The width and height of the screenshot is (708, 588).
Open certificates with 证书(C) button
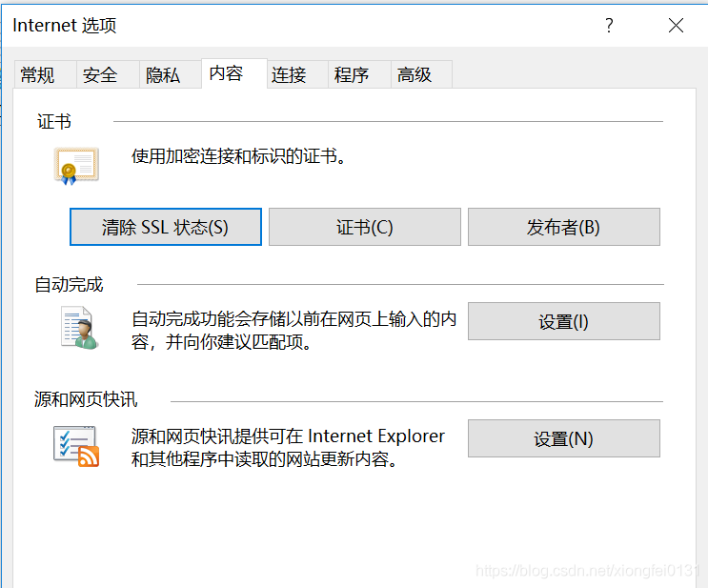click(365, 227)
